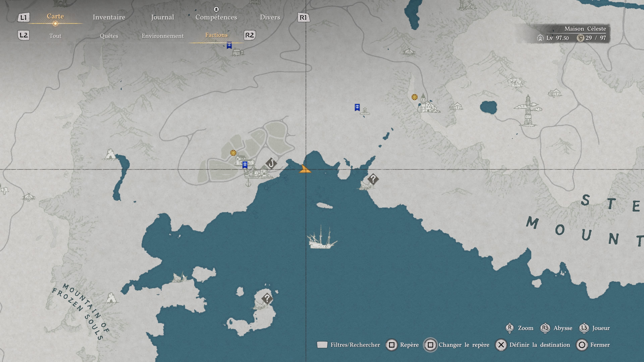This screenshot has width=644, height=362.
Task: Switch to the Environnement filter
Action: point(163,36)
